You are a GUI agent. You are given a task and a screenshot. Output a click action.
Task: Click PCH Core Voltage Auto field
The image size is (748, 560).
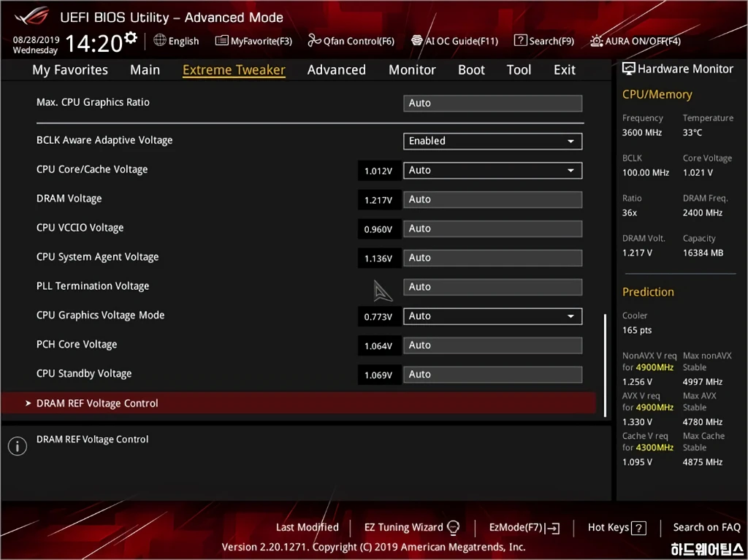(x=492, y=345)
